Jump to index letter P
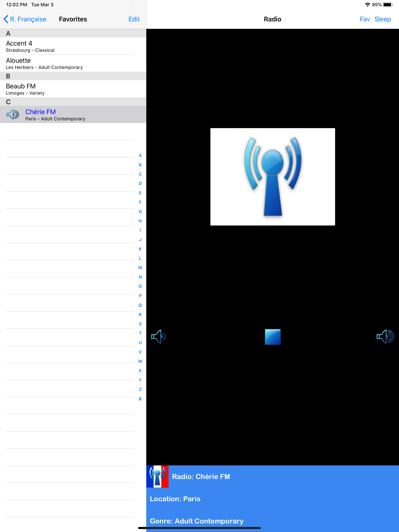 pyautogui.click(x=140, y=296)
